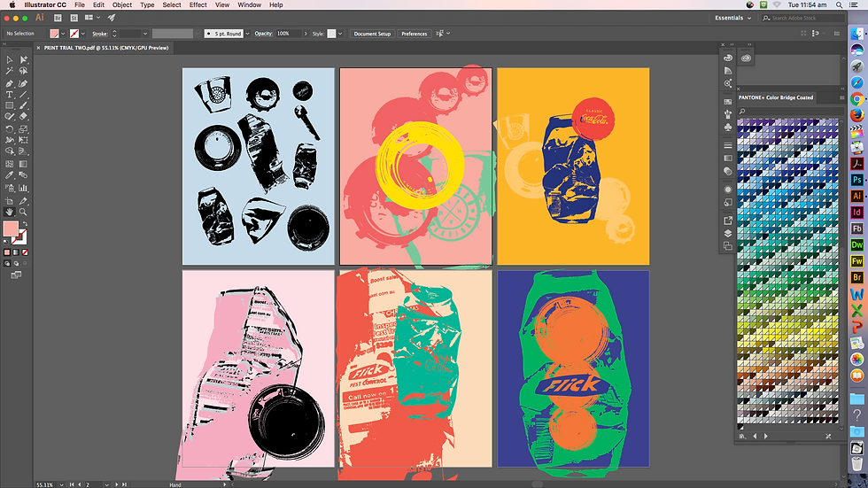The height and width of the screenshot is (488, 868).
Task: Select the Gradient tool
Action: (x=23, y=164)
